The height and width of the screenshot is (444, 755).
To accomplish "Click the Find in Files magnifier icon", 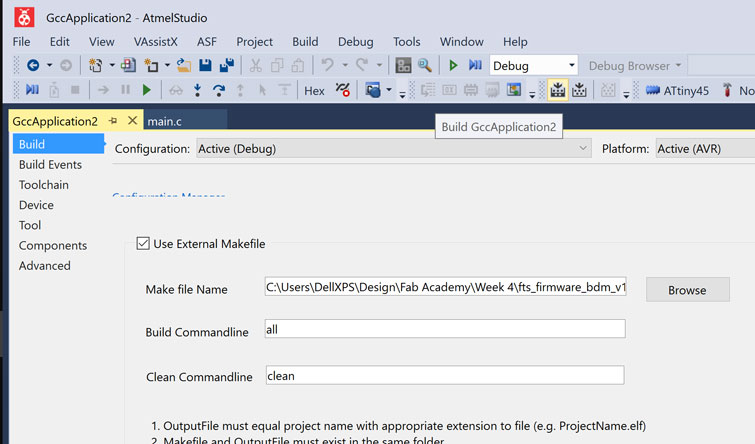I will tap(425, 65).
